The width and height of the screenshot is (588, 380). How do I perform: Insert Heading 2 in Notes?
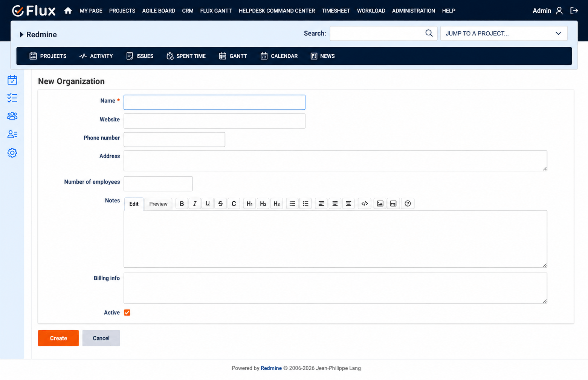(x=263, y=204)
